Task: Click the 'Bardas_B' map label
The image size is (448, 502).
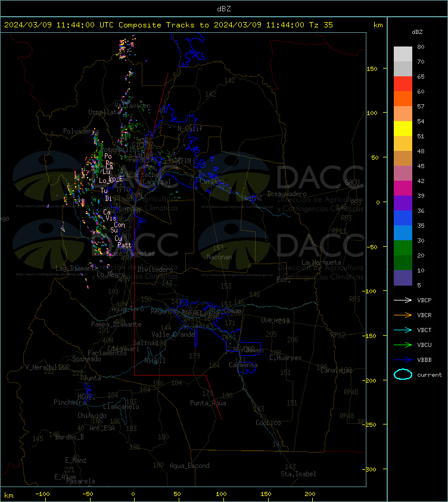Action: pyautogui.click(x=70, y=437)
